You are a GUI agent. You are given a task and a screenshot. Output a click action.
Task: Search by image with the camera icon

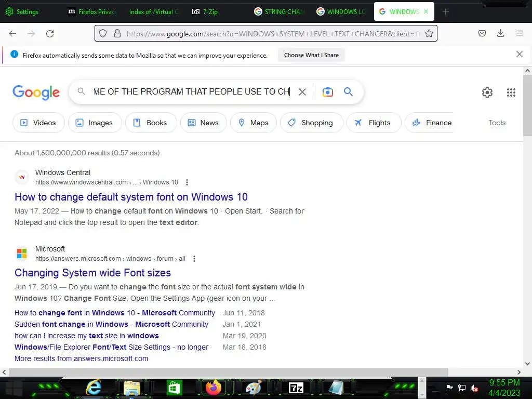pyautogui.click(x=328, y=92)
